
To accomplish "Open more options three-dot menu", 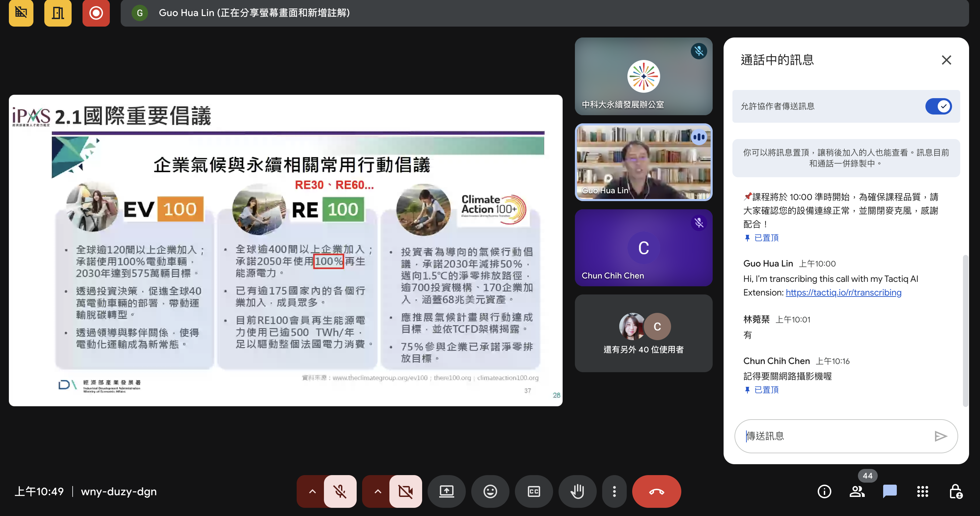I will coord(614,491).
